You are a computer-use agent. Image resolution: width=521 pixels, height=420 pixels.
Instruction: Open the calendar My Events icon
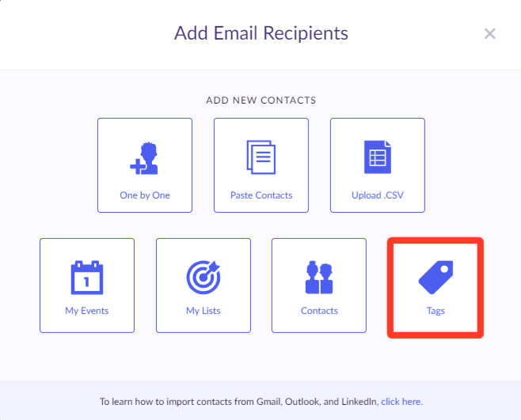pyautogui.click(x=87, y=278)
